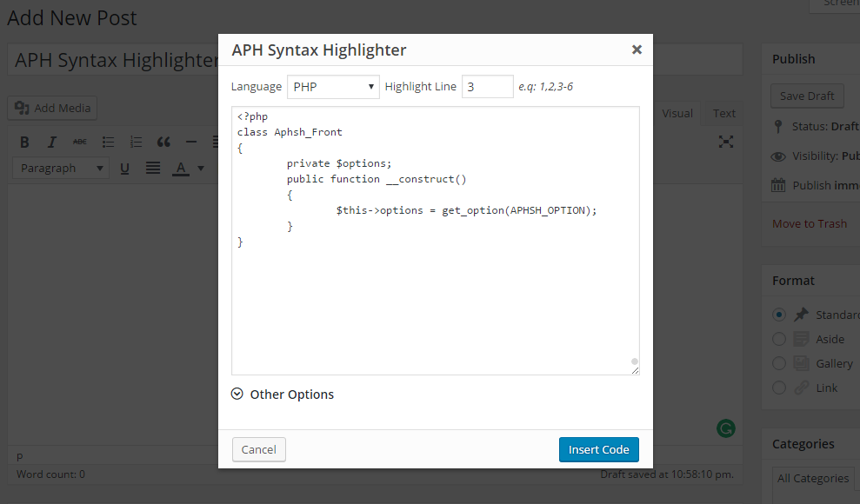Toggle bold formatting in editor toolbar
Screen dimensions: 860x504
pyautogui.click(x=24, y=143)
